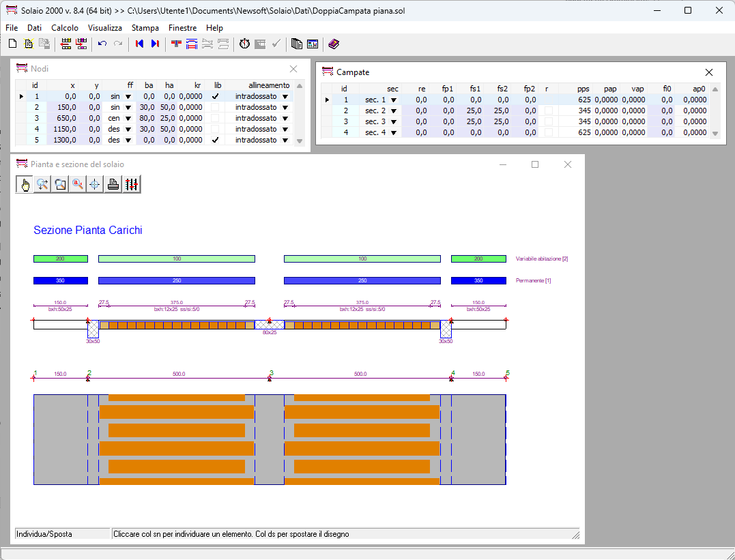Image resolution: width=735 pixels, height=560 pixels.
Task: Open the Calcolo menu
Action: pos(65,28)
